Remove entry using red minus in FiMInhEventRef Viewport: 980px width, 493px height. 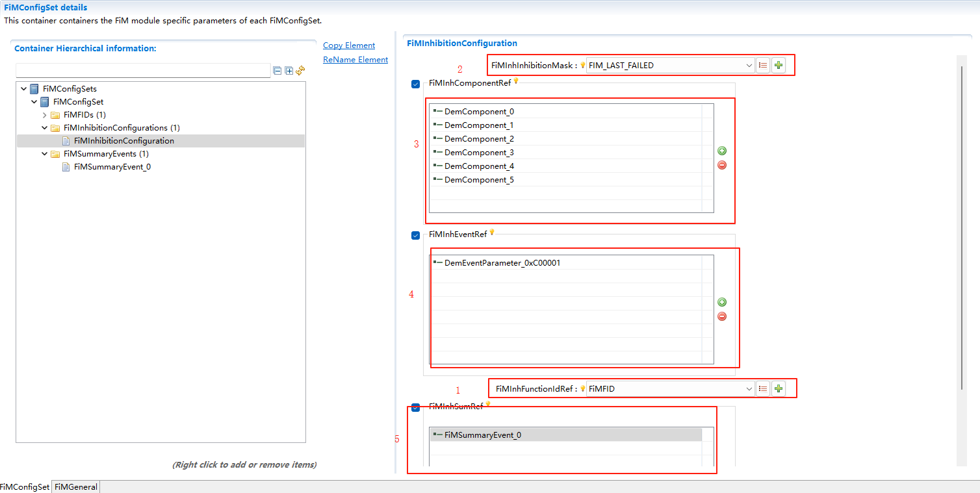coord(721,316)
